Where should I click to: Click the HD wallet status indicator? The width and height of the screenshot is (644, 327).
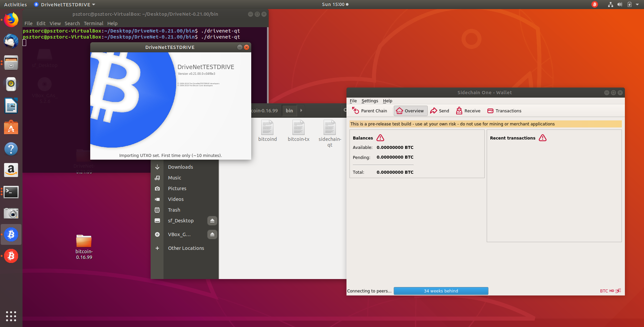[612, 291]
